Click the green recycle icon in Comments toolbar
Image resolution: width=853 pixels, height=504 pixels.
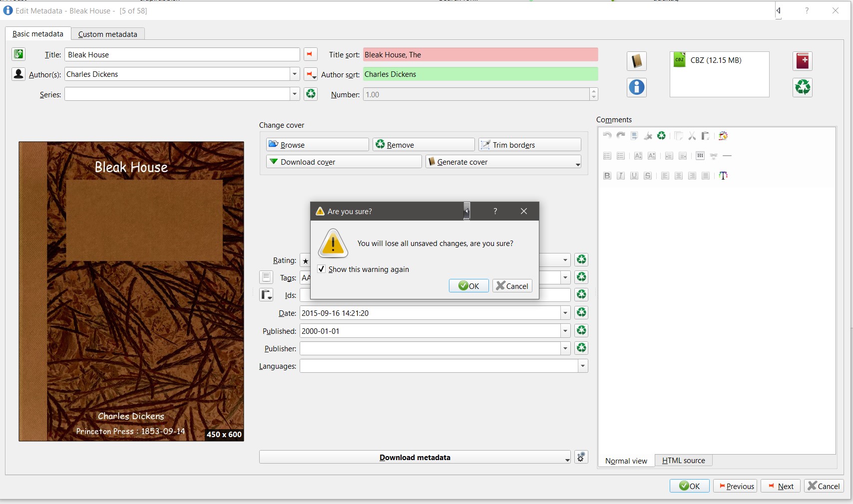click(661, 136)
